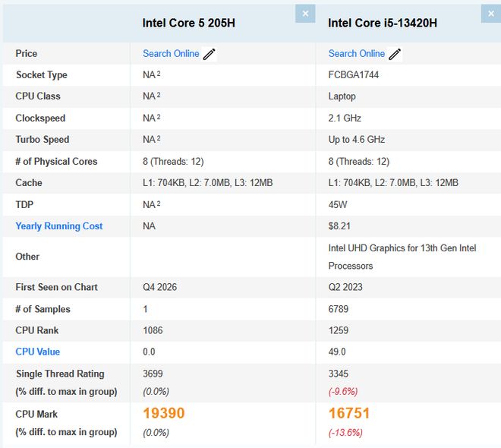Click the Q4 2026 first seen value
The width and height of the screenshot is (501, 448).
coord(159,287)
